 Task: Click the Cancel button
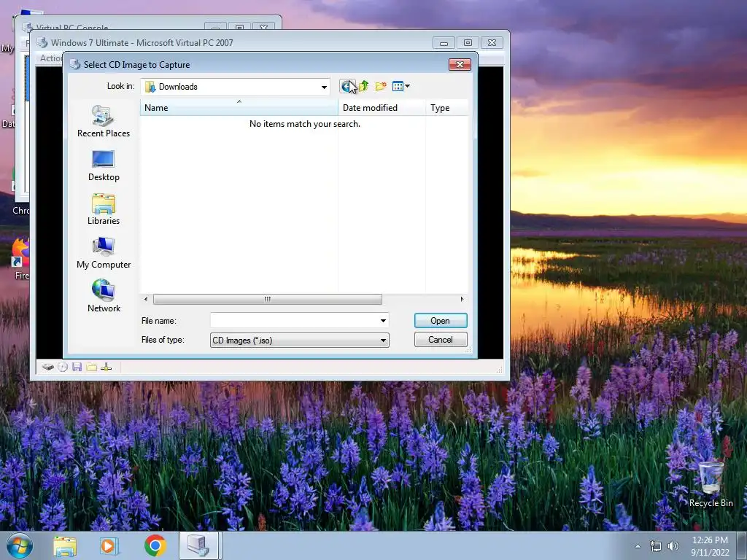440,340
